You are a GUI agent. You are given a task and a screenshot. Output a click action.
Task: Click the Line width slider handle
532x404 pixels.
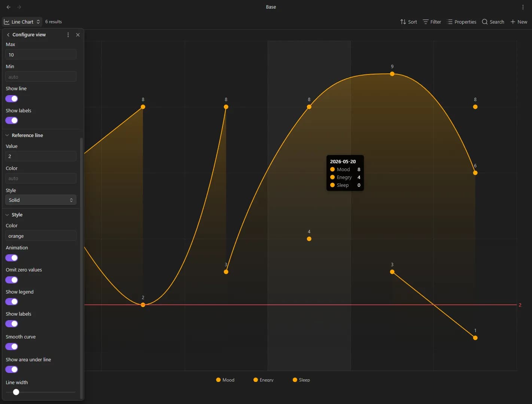(x=16, y=392)
